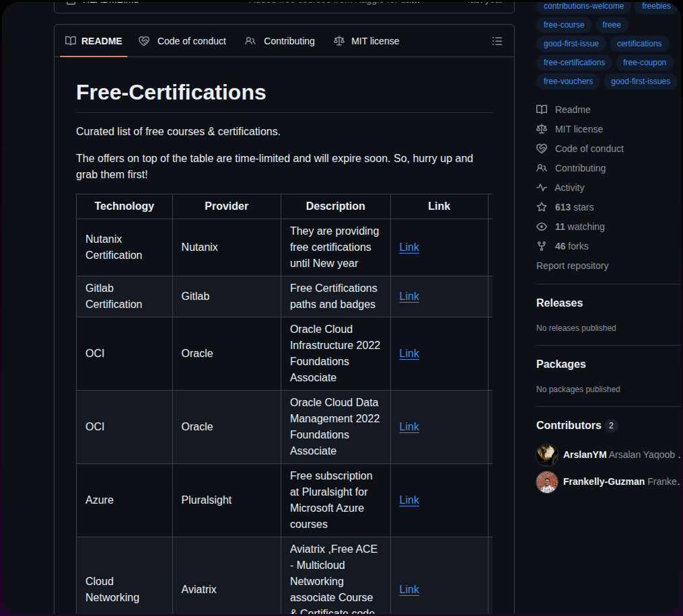Open the ArslanYM contributor profile
This screenshot has width=683, height=616.
pos(585,455)
